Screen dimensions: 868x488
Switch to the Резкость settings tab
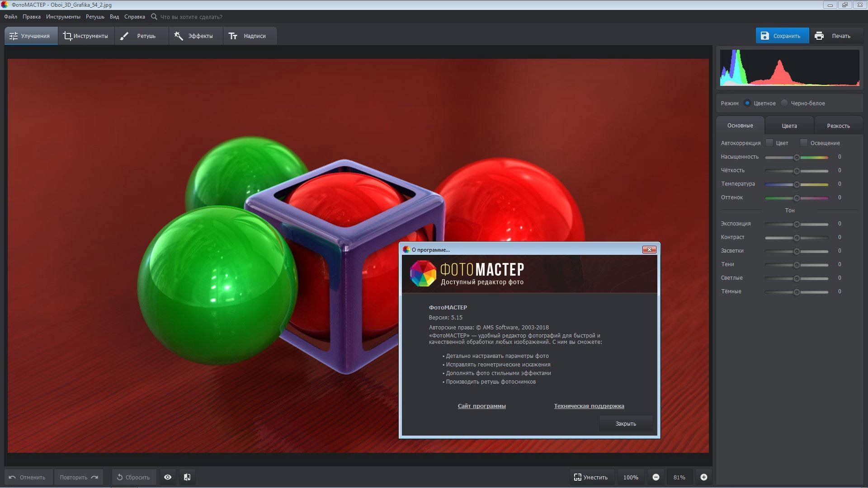(839, 126)
